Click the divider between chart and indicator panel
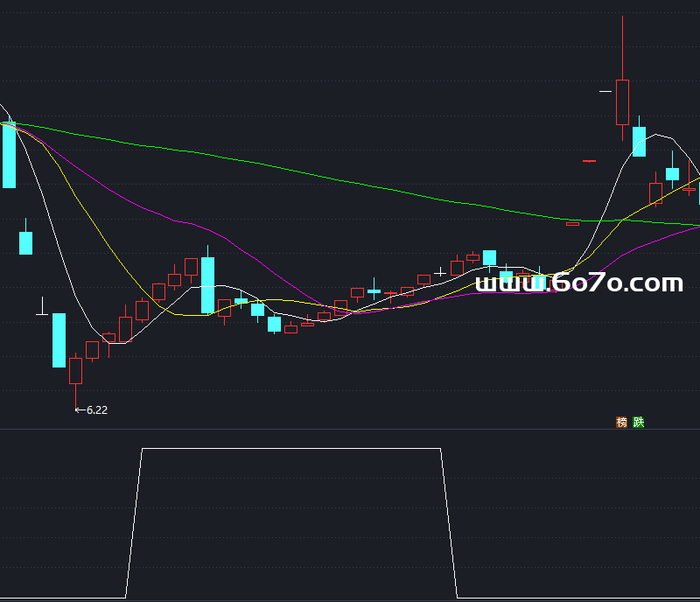 point(350,429)
